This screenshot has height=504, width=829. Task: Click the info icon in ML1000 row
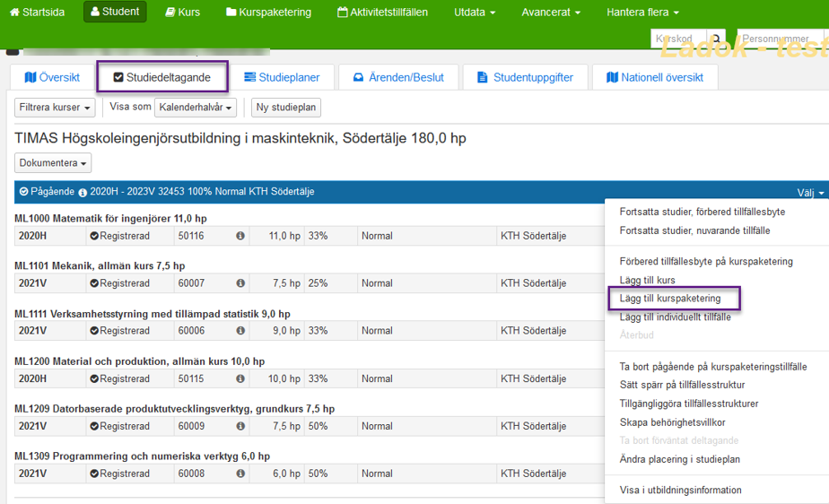(x=240, y=236)
